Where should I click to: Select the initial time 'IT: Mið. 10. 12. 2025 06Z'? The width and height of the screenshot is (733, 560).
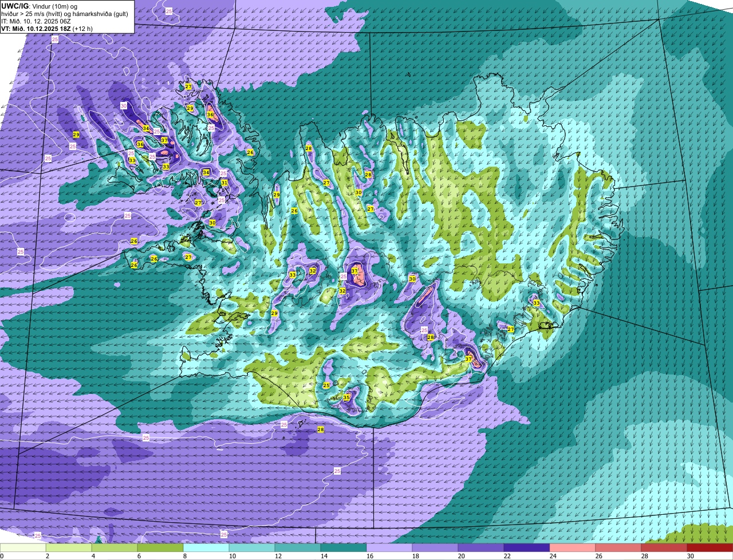pos(36,21)
